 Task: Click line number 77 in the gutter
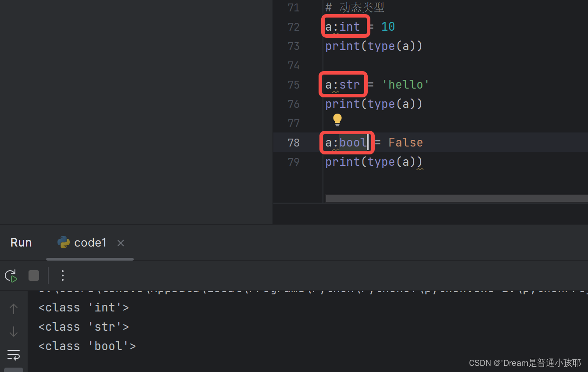(x=294, y=123)
